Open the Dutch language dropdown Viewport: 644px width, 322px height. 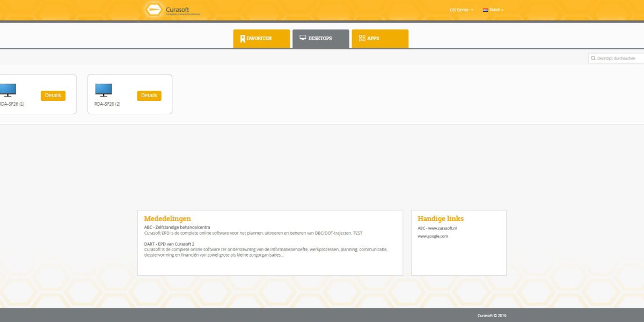click(494, 9)
